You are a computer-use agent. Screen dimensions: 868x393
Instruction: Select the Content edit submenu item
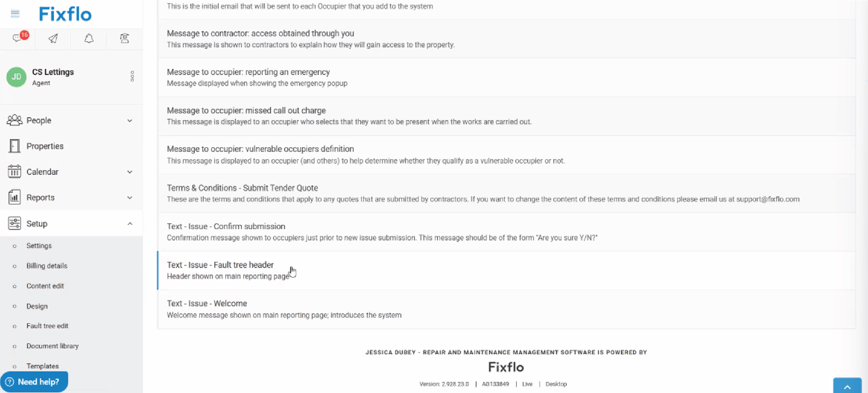pyautogui.click(x=45, y=286)
